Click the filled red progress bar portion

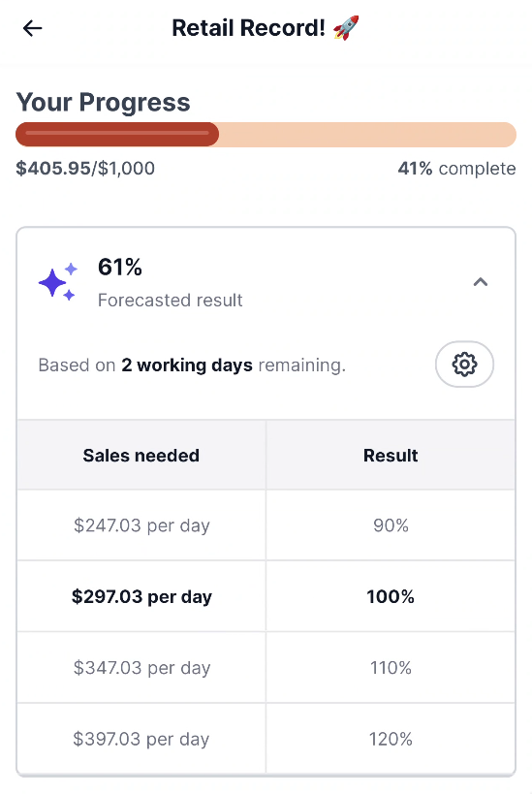point(117,134)
